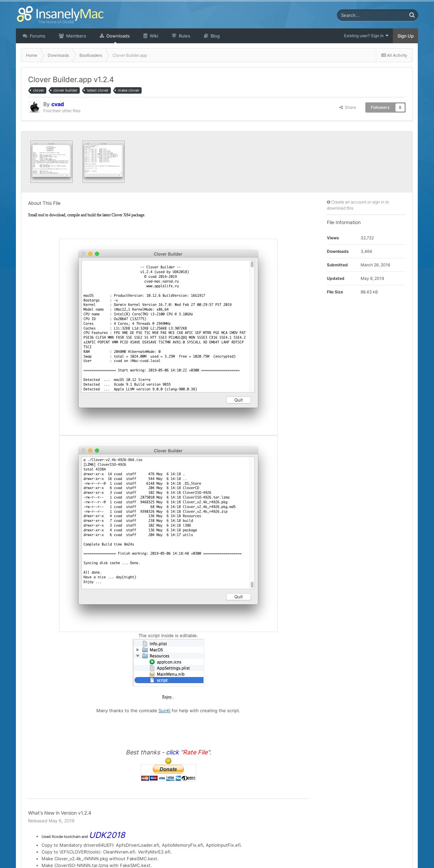Expand Existing user Sign In dropdown
The image size is (434, 868).
366,36
